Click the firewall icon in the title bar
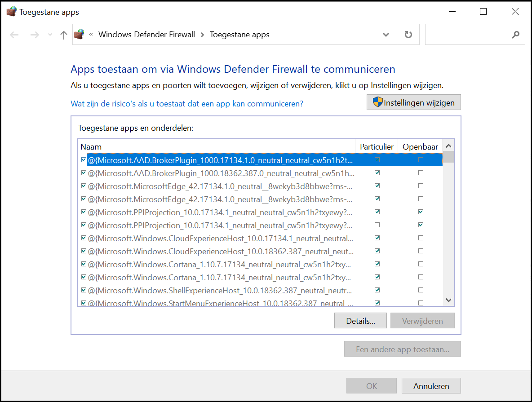 pyautogui.click(x=11, y=12)
